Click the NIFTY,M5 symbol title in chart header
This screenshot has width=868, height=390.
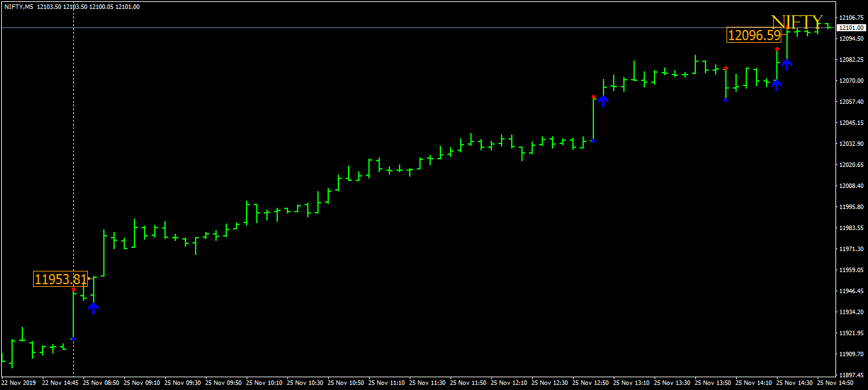click(x=19, y=6)
